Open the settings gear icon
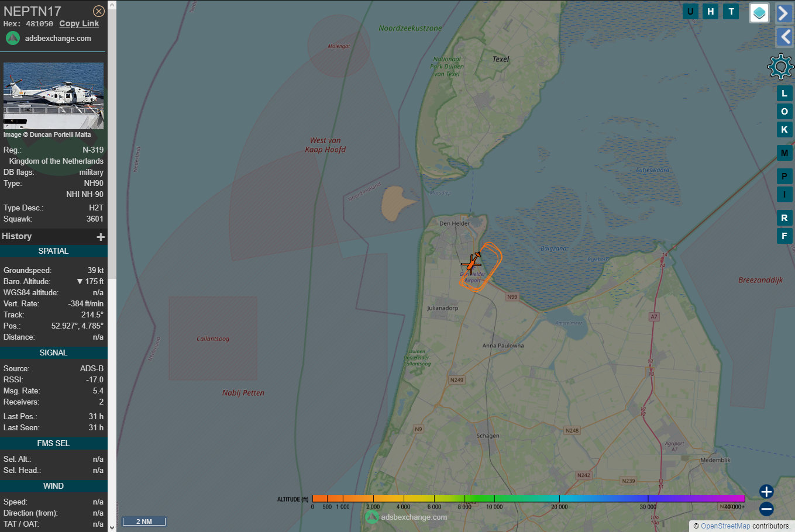The height and width of the screenshot is (532, 795). [780, 67]
